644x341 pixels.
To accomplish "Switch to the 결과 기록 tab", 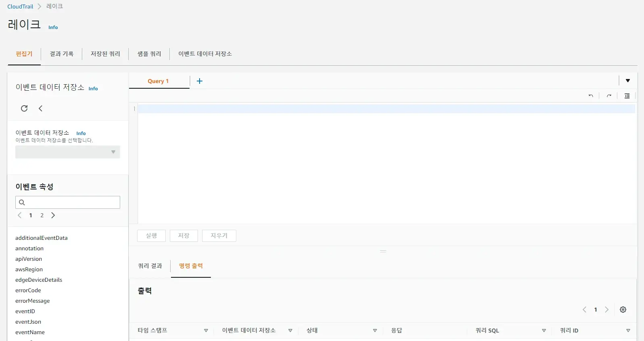I will pos(61,54).
